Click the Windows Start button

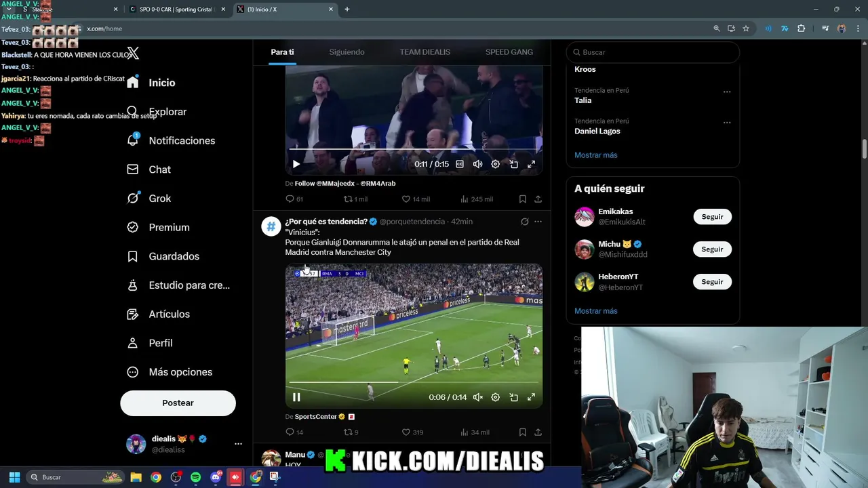click(x=14, y=477)
